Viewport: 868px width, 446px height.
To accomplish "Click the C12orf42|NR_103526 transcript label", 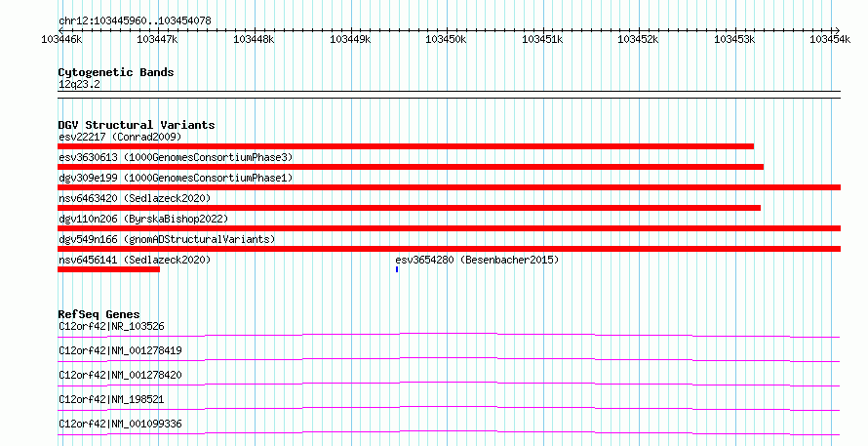I will tap(111, 326).
